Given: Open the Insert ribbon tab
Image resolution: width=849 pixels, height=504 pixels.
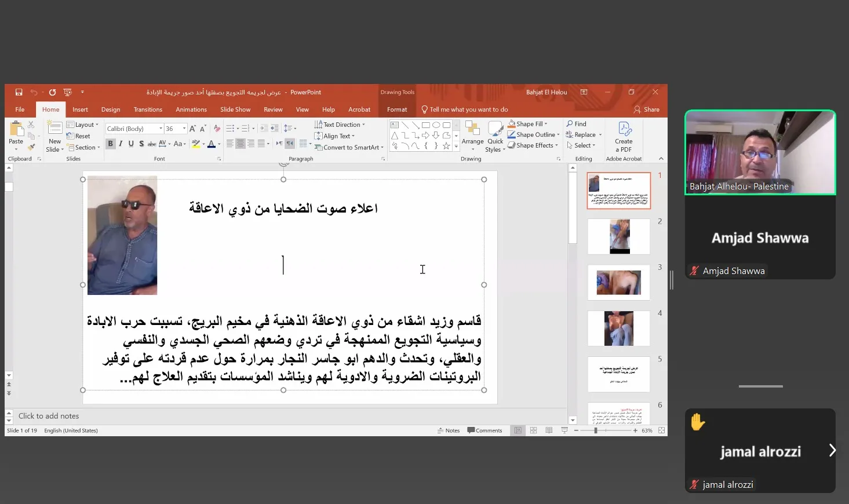Looking at the screenshot, I should (x=80, y=109).
